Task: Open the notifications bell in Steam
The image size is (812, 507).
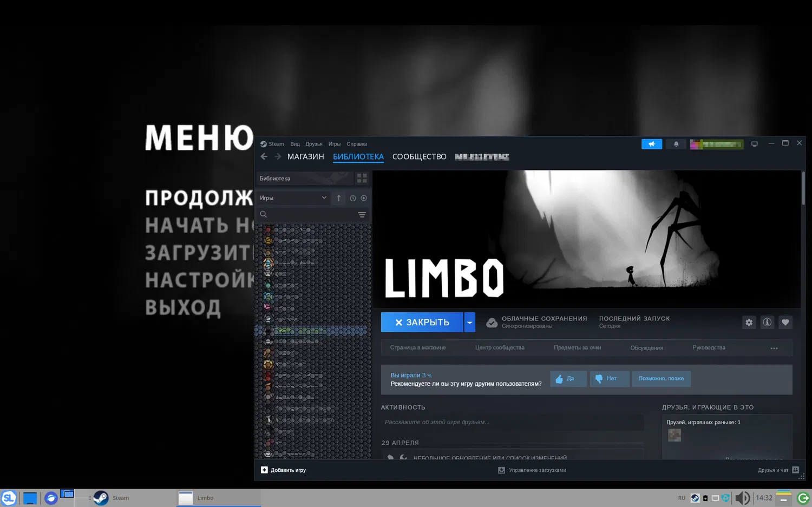Action: (676, 144)
